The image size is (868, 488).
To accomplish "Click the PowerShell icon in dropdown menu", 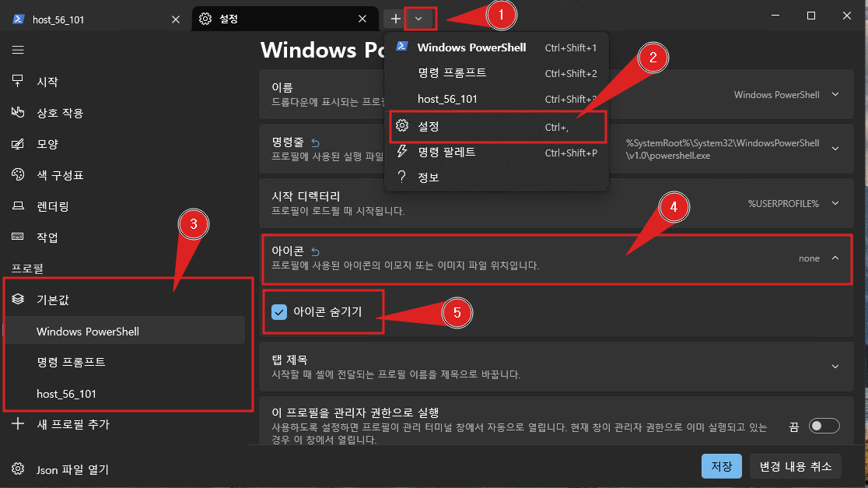I will click(x=402, y=47).
